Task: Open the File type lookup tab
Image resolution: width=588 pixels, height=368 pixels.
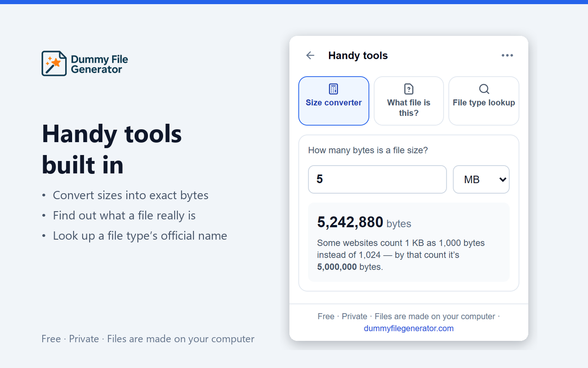Action: click(484, 101)
